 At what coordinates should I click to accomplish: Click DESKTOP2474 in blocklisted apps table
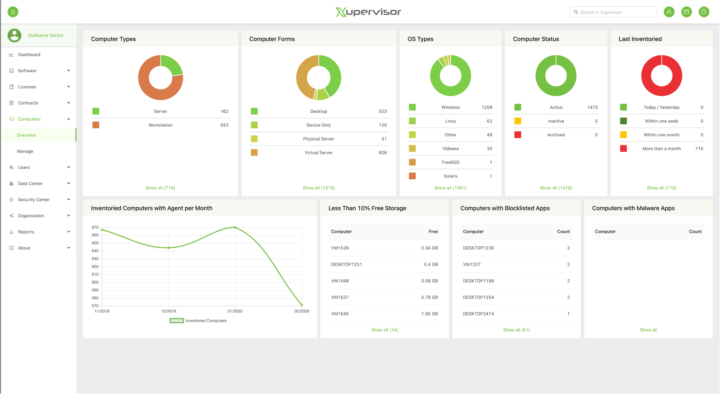(x=478, y=314)
